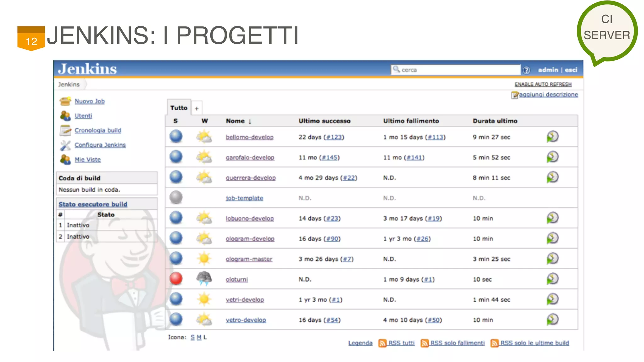Click the admin user link
Image resolution: width=644 pixels, height=362 pixels.
[x=548, y=70]
